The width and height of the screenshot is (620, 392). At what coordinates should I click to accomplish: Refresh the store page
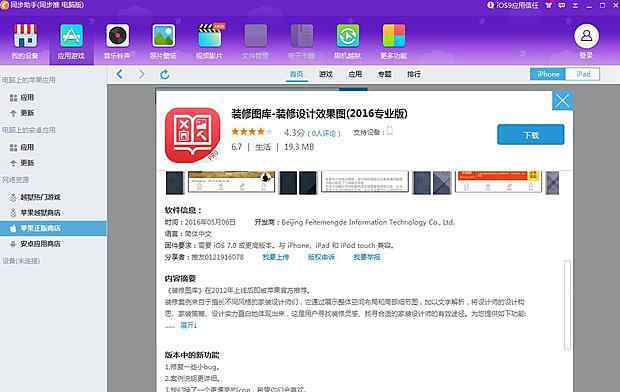pyautogui.click(x=165, y=74)
